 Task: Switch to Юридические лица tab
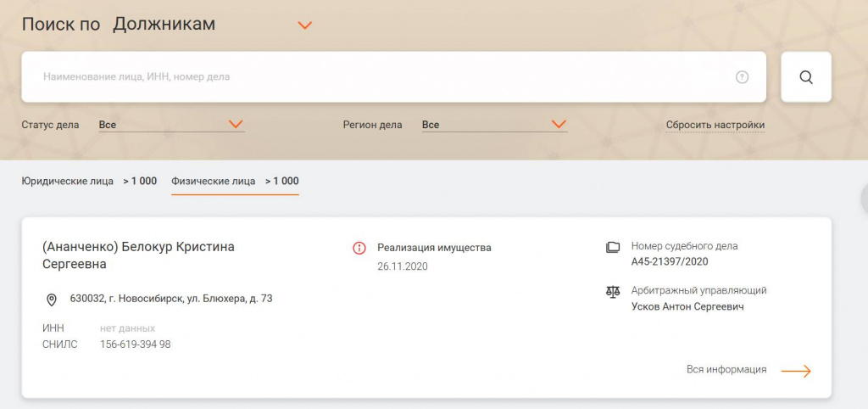(x=89, y=182)
